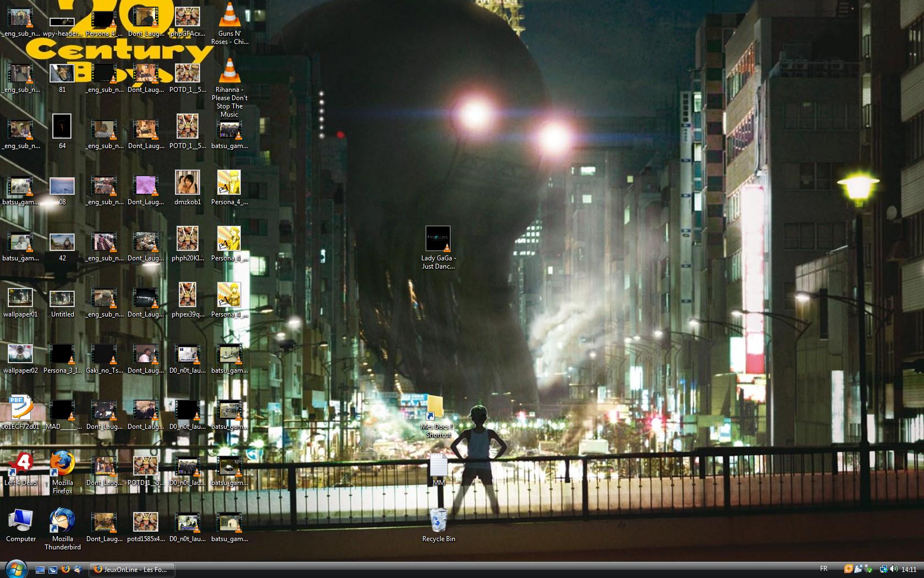Screen dimensions: 924x578
Task: Launch Left 4 Dead from the desktop
Action: (x=21, y=470)
